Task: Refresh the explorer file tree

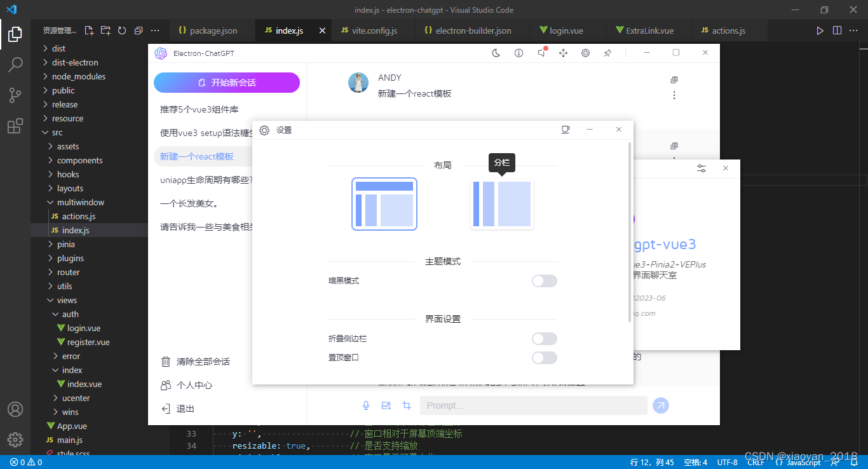Action: (122, 30)
